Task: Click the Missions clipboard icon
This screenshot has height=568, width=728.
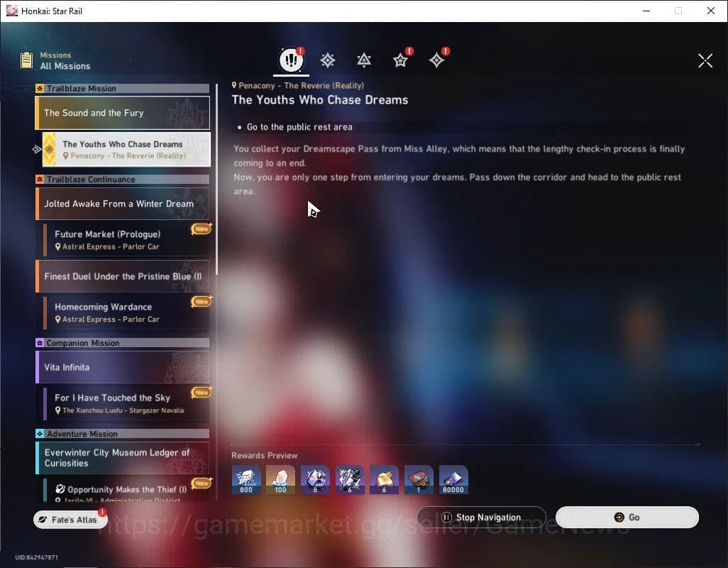Action: 26,60
